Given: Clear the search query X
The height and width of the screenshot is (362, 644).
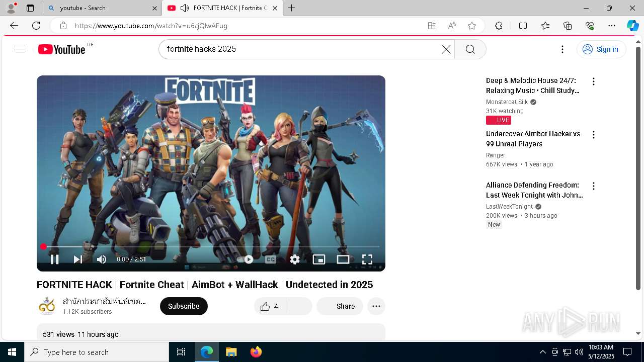Looking at the screenshot, I should coord(446,49).
